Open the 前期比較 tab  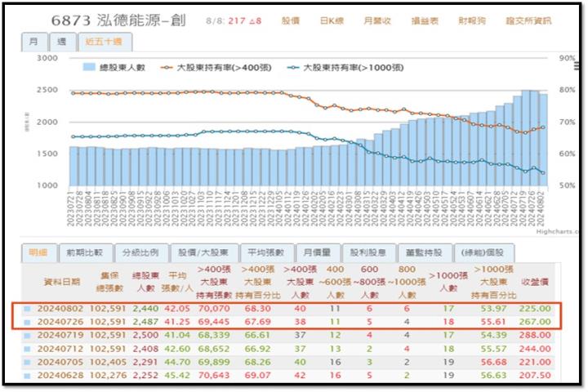[85, 253]
